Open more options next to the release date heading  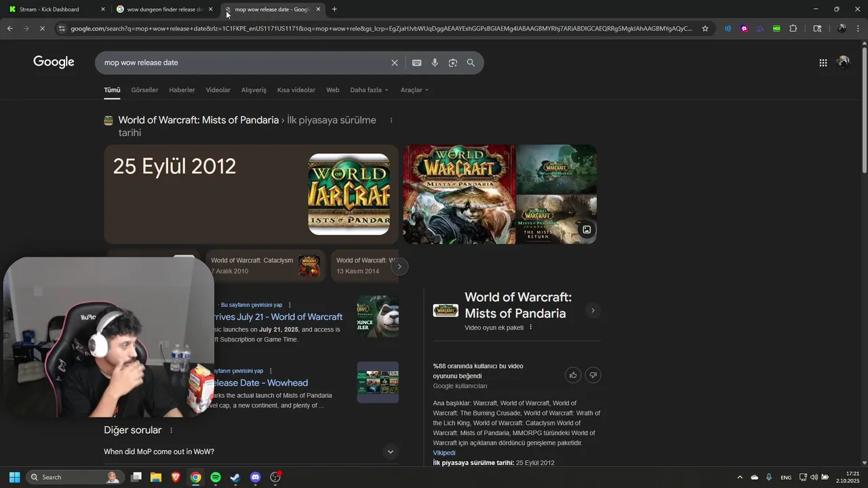(x=391, y=120)
